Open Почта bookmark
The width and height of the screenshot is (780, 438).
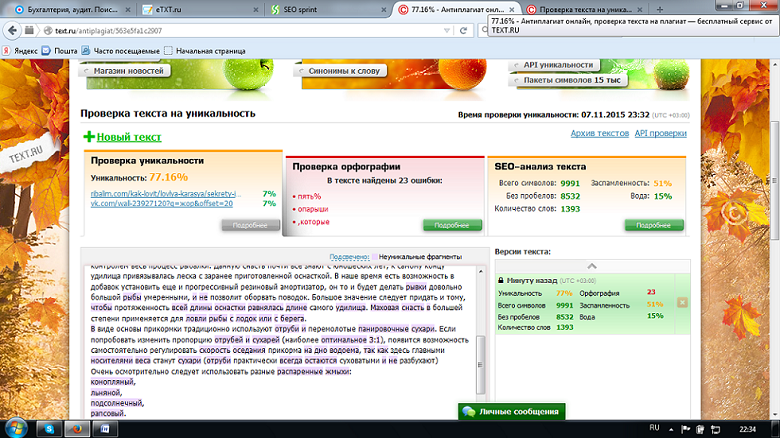(x=60, y=51)
